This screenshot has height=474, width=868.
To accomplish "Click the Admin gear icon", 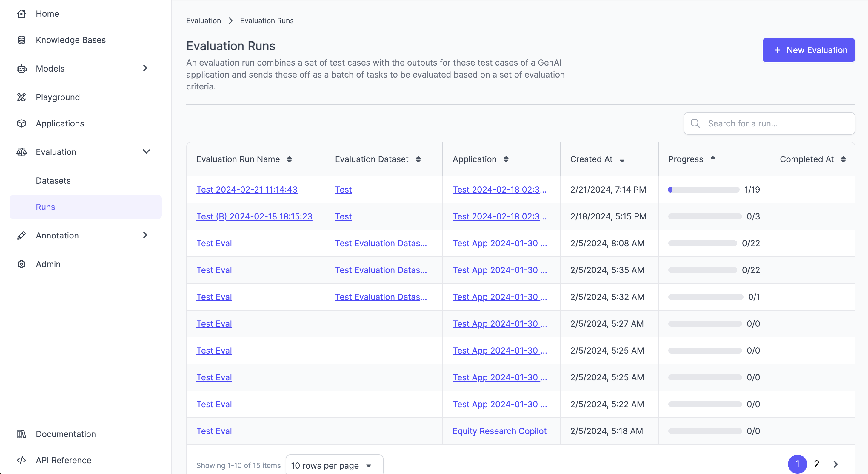I will (21, 264).
